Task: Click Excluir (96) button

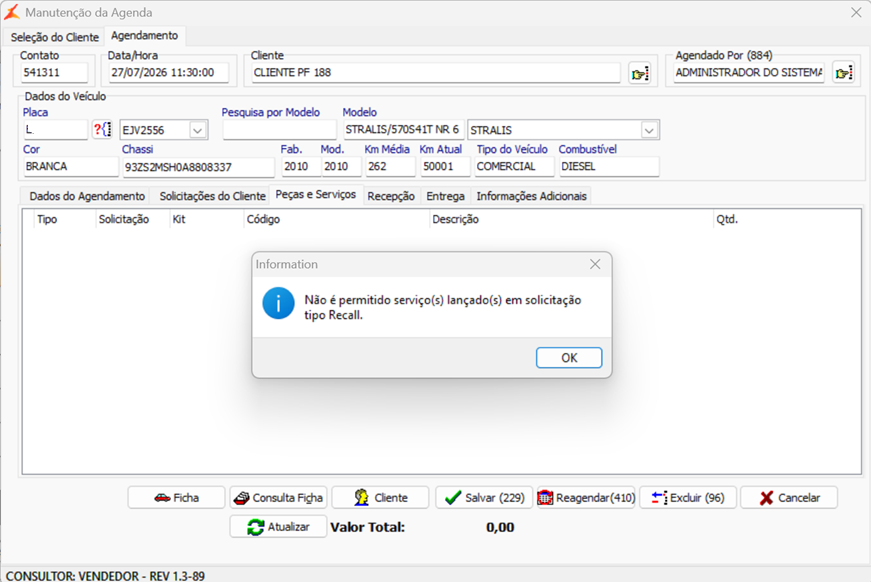Action: [688, 498]
